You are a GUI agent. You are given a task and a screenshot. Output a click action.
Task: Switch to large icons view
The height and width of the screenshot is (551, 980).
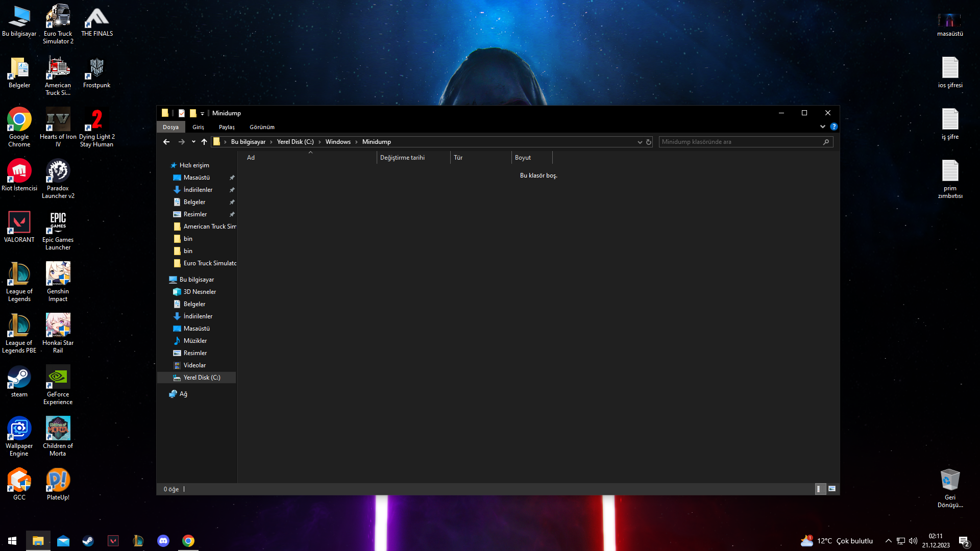point(832,489)
